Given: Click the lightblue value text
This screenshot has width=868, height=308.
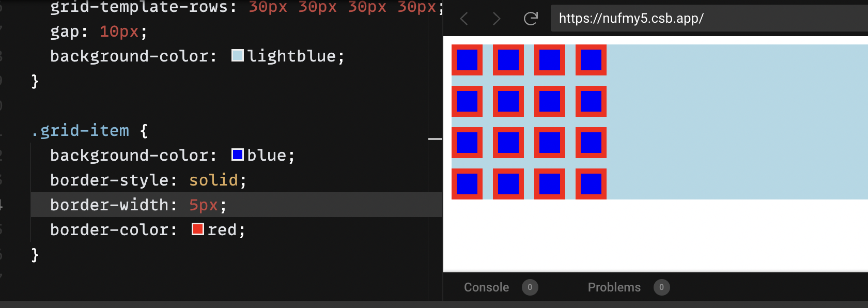Looking at the screenshot, I should coord(291,56).
